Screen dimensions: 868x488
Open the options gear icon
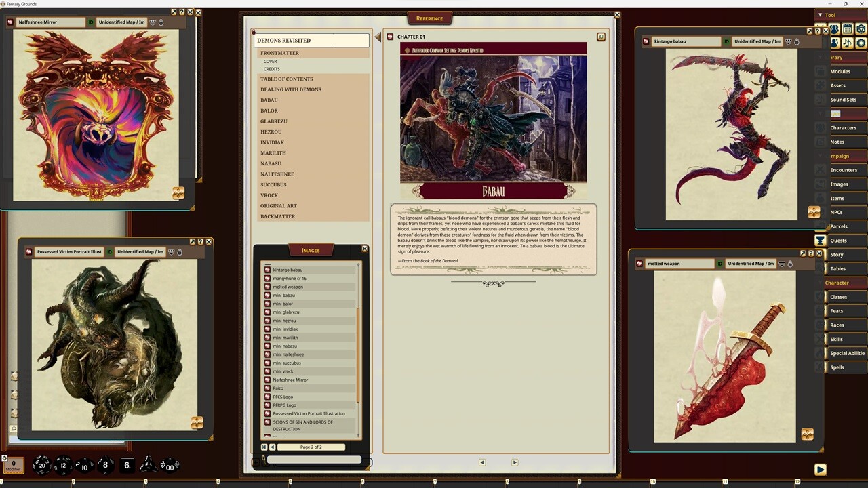point(861,43)
